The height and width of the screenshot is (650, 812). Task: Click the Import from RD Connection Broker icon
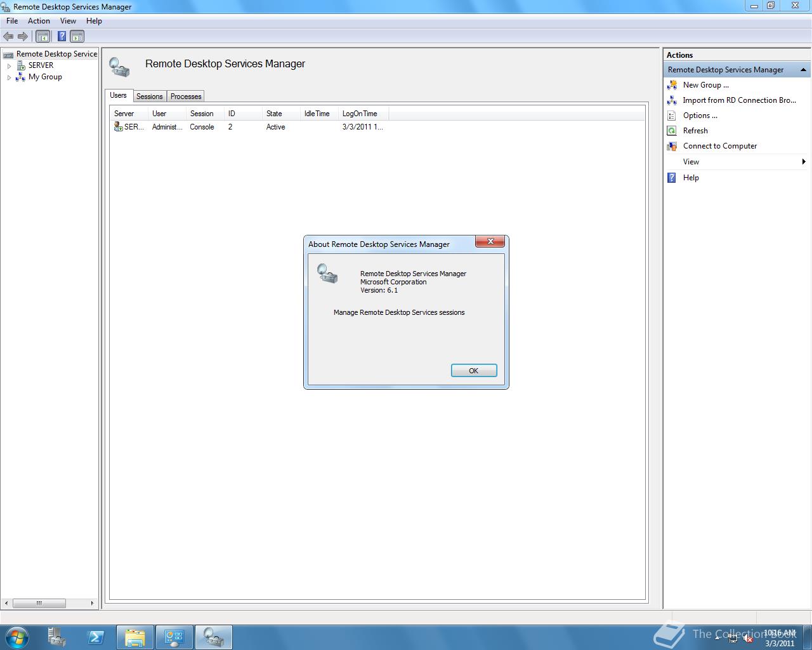[672, 100]
